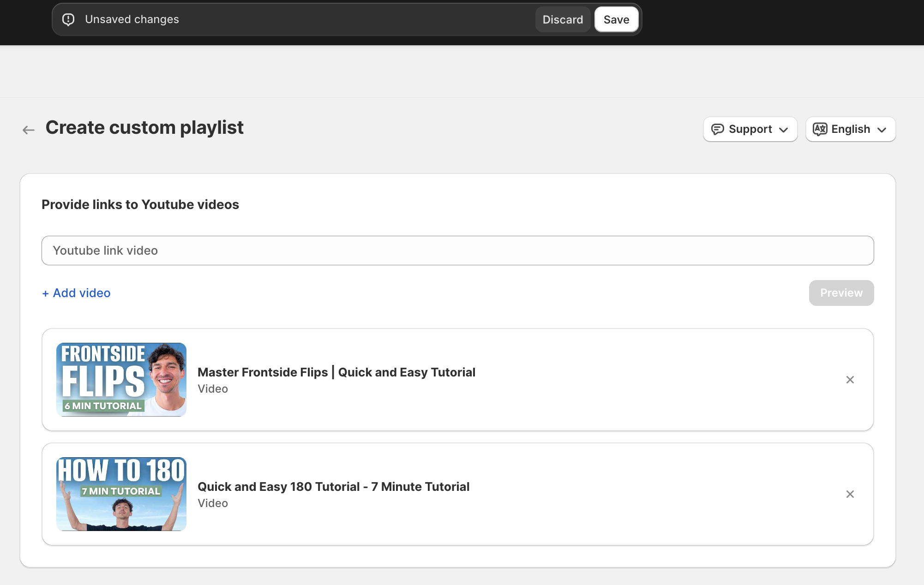This screenshot has width=924, height=585.
Task: Open the Frontside Flips video thumbnail
Action: click(x=121, y=380)
